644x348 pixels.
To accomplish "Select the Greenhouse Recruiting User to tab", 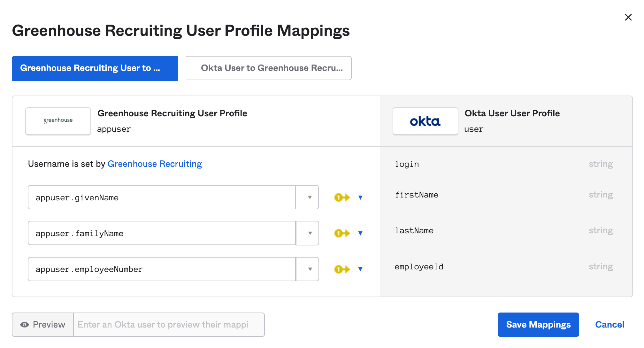I will click(95, 68).
